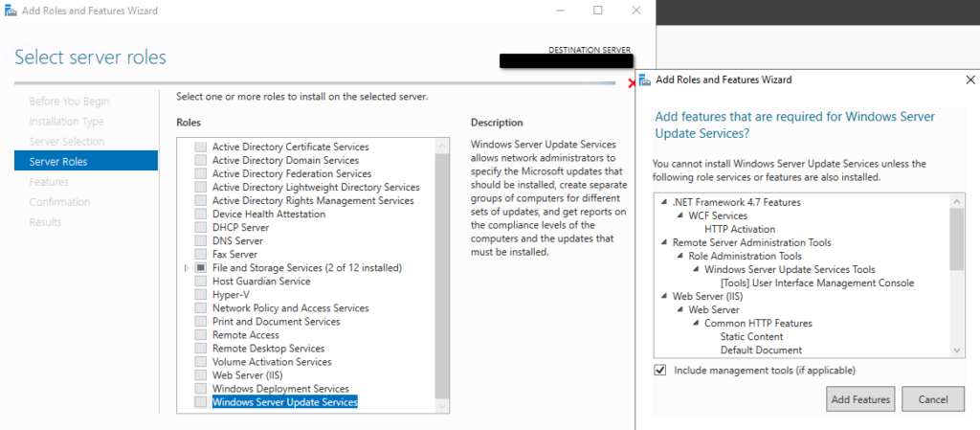Toggle File and Storage Services checkbox
The height and width of the screenshot is (430, 980).
(x=200, y=267)
